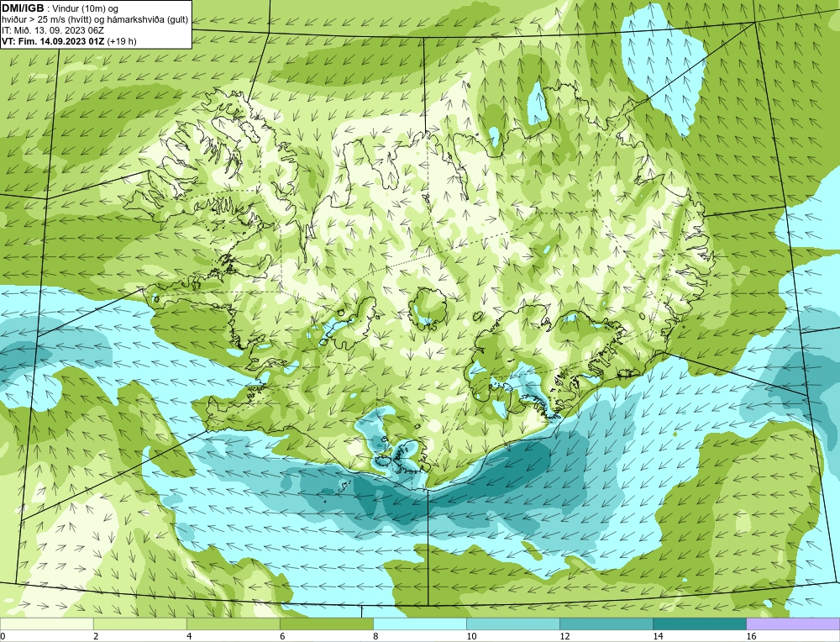840x642 pixels.
Task: Click the legend value label 2
Action: tap(96, 636)
